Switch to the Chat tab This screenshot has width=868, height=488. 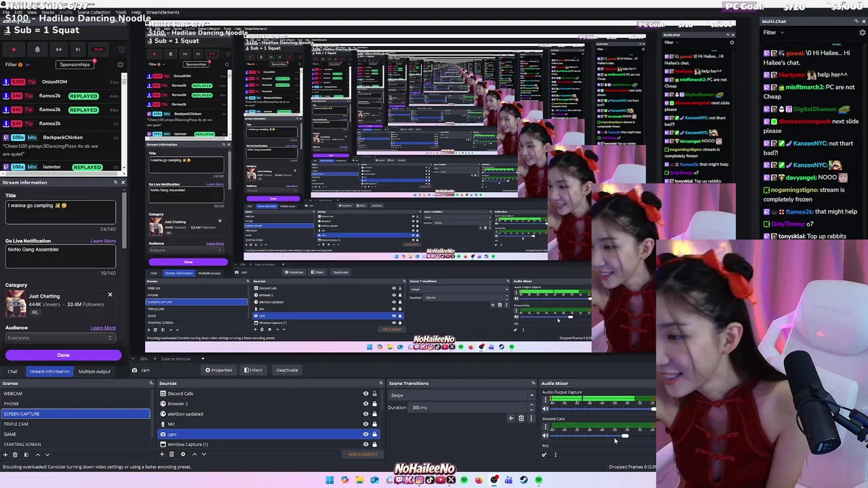click(12, 371)
